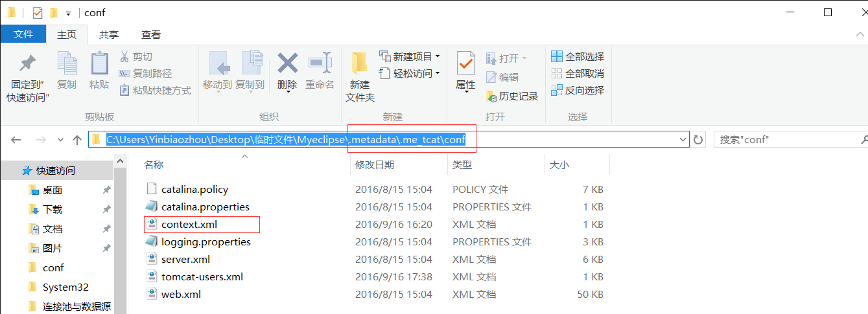868x314 pixels.
Task: Open Documents in the navigation pane
Action: tap(53, 229)
